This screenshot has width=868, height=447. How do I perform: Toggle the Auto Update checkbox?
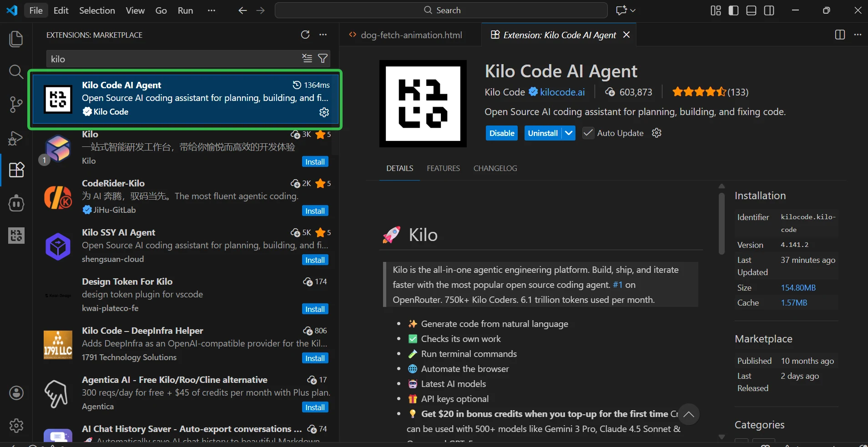click(x=588, y=133)
